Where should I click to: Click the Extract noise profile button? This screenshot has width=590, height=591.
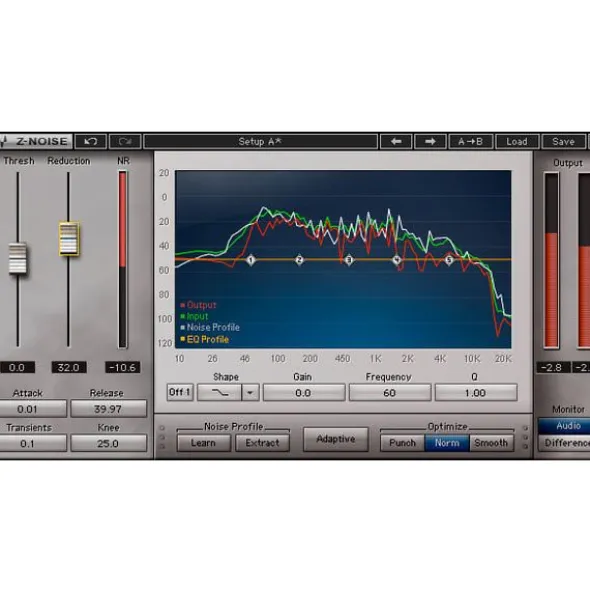[x=262, y=443]
